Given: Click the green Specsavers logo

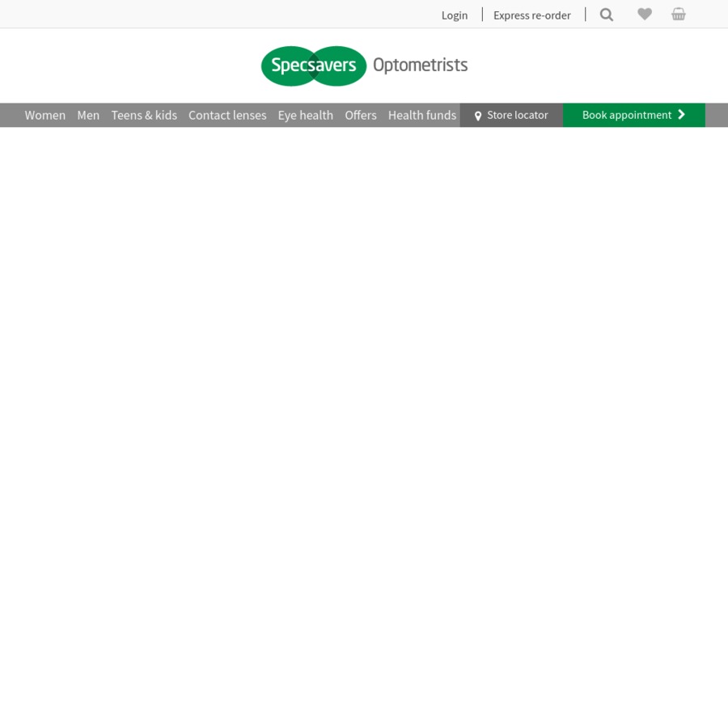Looking at the screenshot, I should (313, 66).
